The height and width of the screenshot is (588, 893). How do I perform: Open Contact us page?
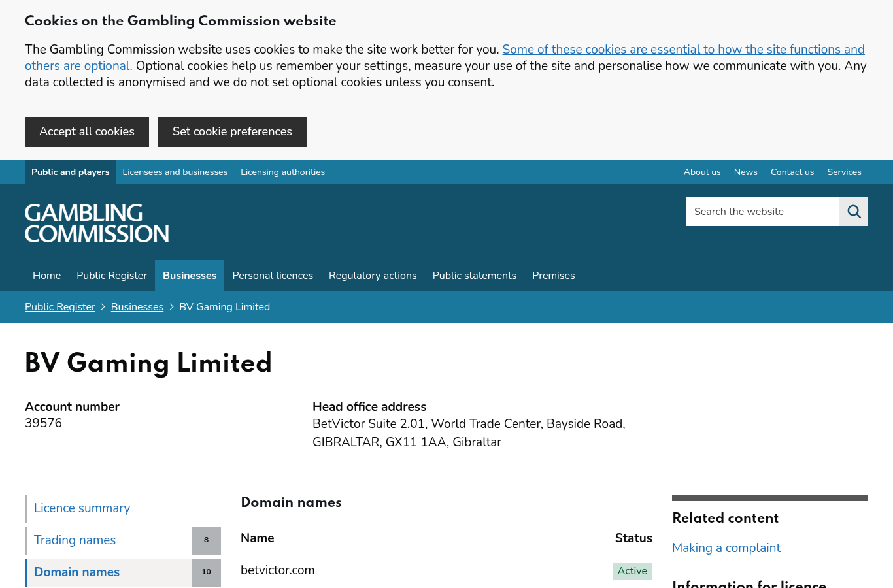(x=792, y=172)
